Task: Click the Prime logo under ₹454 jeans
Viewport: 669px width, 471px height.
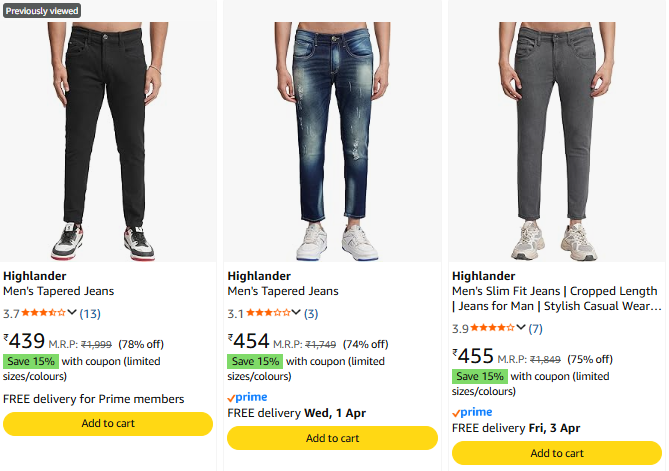Action: click(248, 397)
